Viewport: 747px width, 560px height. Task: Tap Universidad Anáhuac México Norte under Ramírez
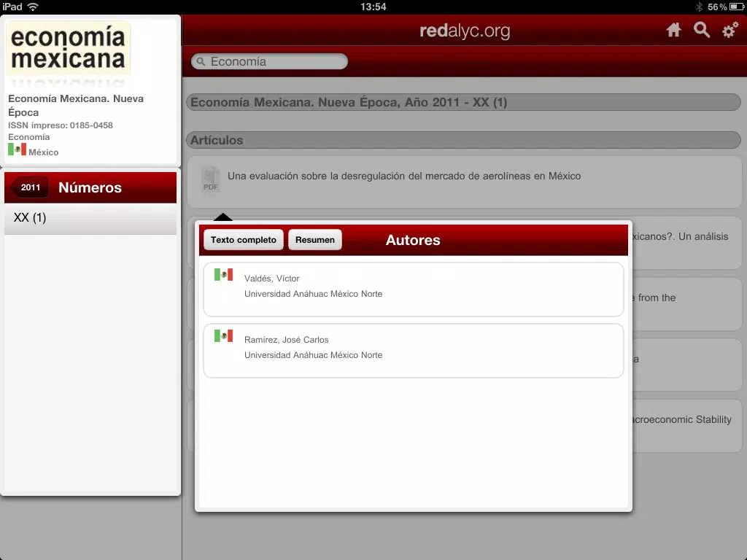pyautogui.click(x=313, y=355)
